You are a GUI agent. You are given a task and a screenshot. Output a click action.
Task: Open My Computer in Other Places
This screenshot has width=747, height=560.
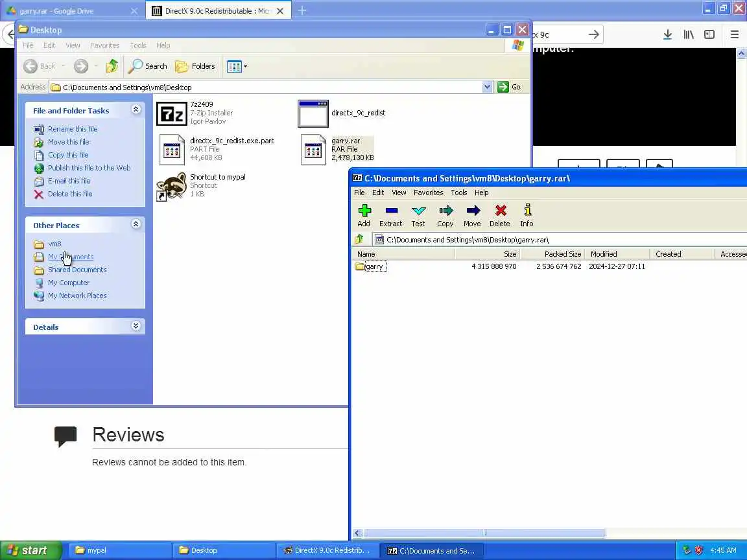pyautogui.click(x=69, y=283)
